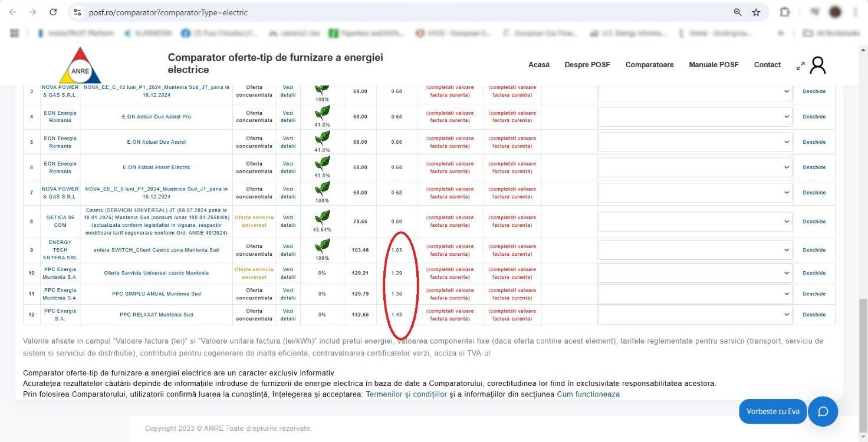Click the 45.64% green energy value
The image size is (868, 442).
click(x=322, y=230)
